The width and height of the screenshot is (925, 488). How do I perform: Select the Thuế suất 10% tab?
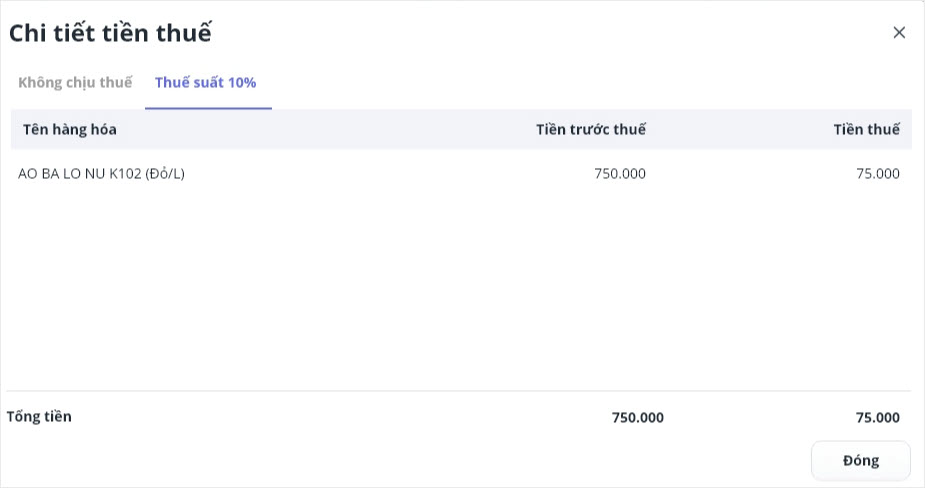(206, 82)
